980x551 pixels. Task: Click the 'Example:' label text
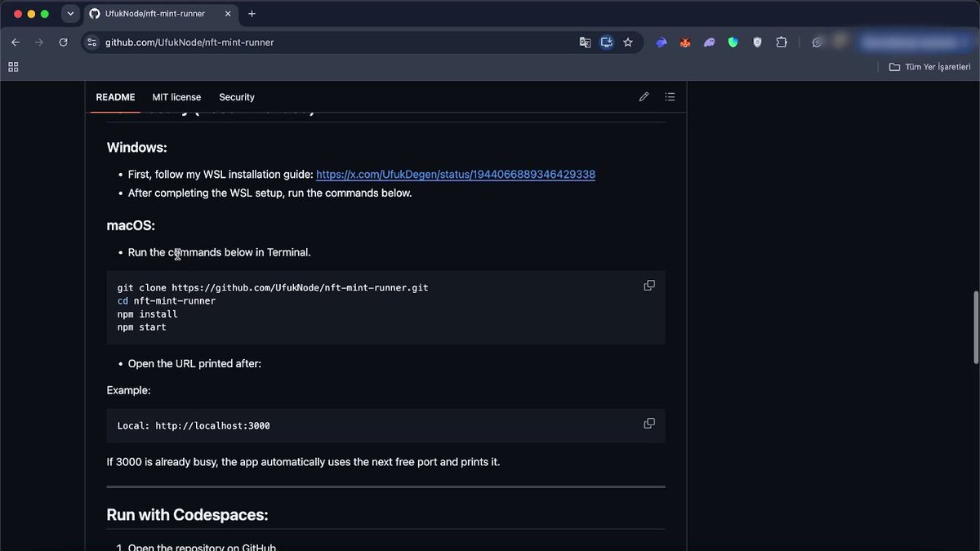129,390
